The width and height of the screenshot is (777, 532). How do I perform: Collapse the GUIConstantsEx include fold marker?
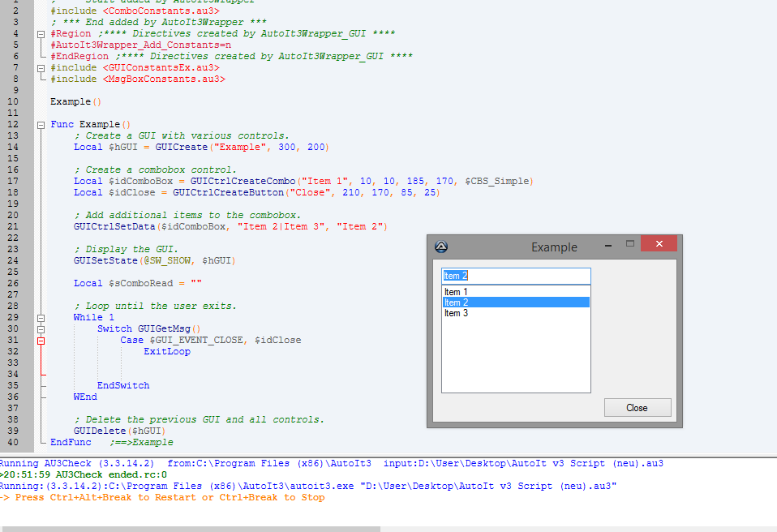coord(41,68)
